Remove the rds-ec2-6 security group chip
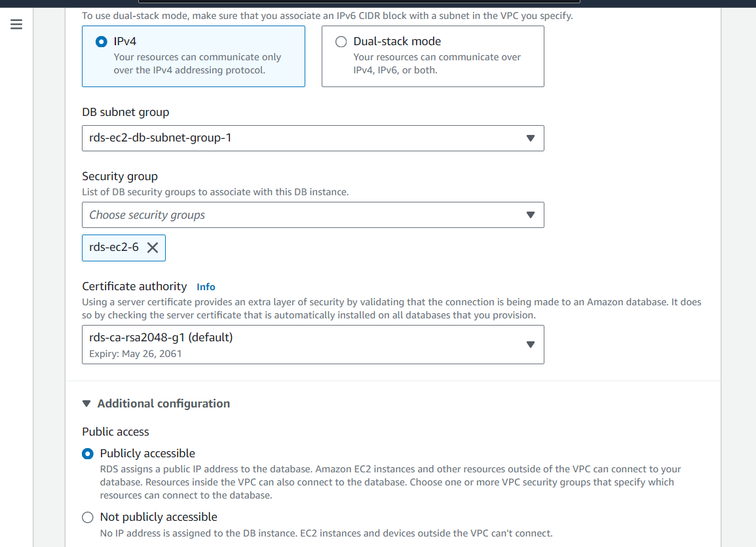 (x=153, y=248)
